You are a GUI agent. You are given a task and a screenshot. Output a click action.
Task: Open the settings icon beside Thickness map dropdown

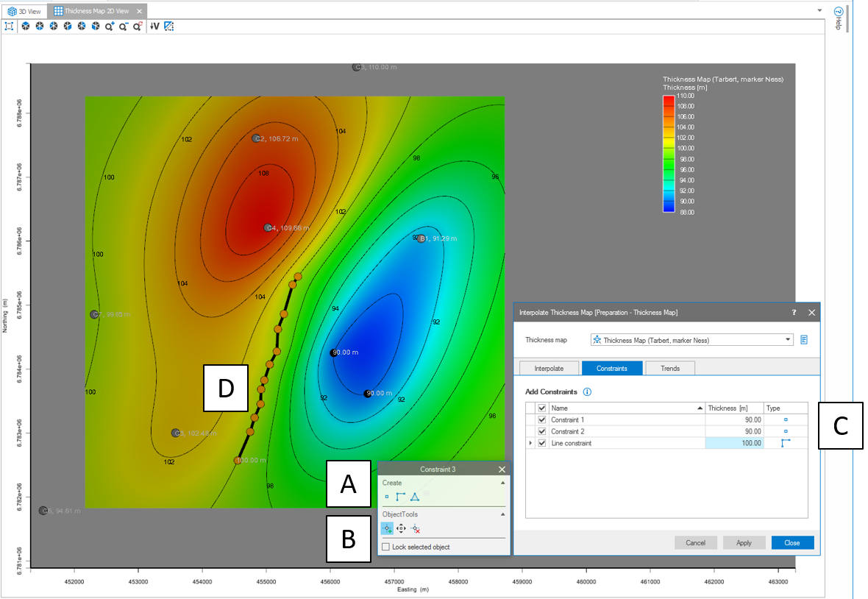[x=804, y=340]
